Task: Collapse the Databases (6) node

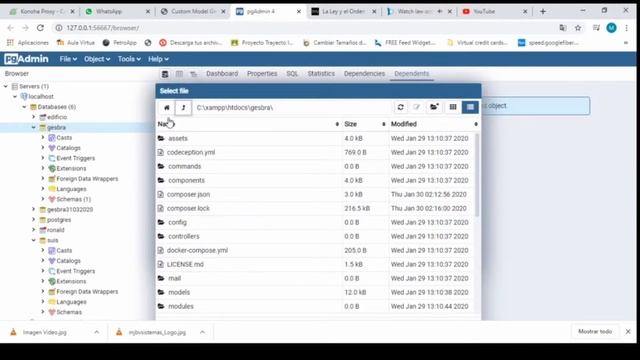Action: (24, 107)
